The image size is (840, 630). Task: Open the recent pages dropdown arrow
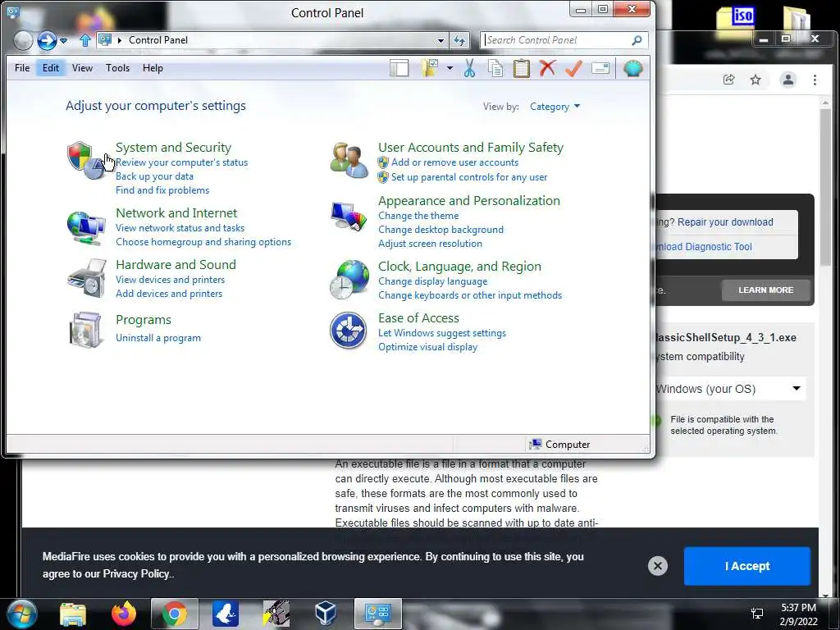click(x=64, y=40)
